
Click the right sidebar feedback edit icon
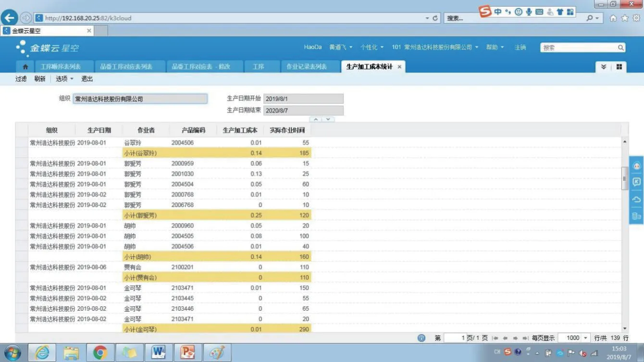[x=637, y=182]
